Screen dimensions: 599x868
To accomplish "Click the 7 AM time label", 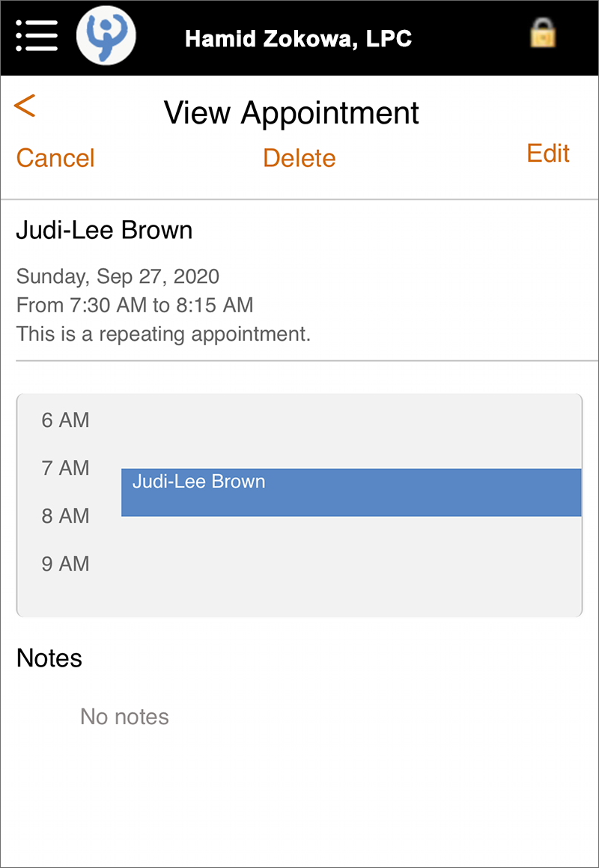I will (x=65, y=468).
